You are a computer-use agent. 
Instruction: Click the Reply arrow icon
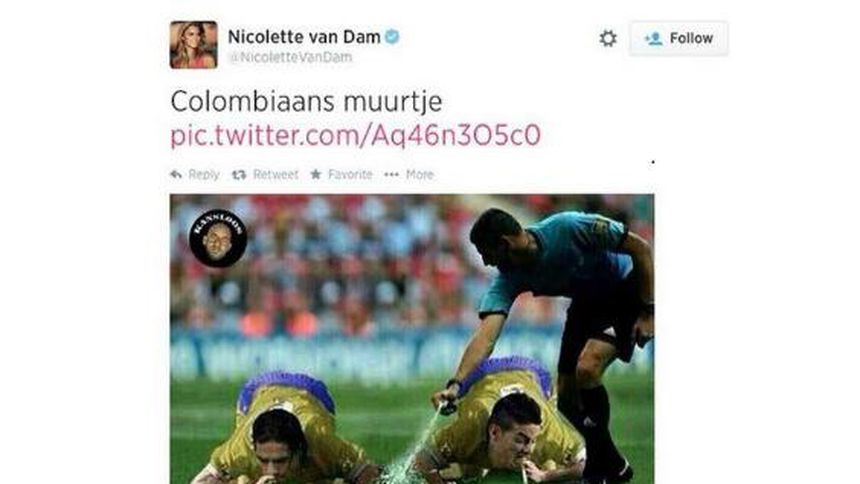(176, 175)
